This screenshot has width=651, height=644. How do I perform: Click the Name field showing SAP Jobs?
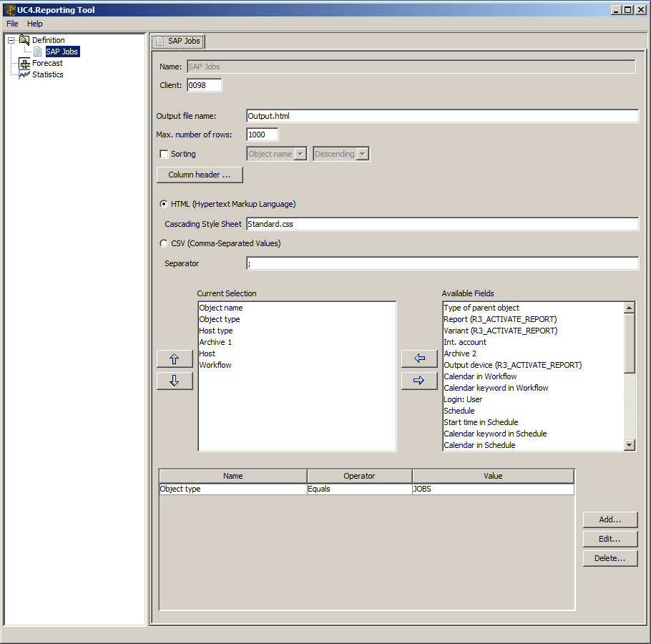411,67
